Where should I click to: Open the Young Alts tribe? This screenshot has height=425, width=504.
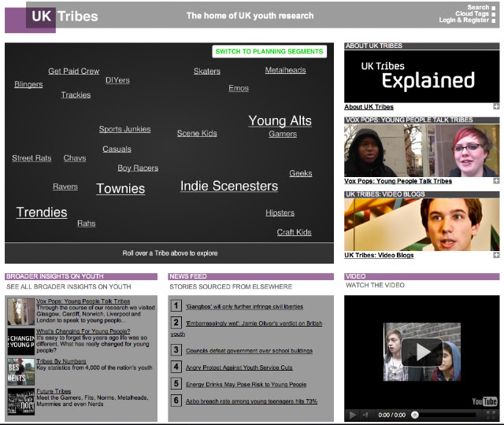pyautogui.click(x=280, y=120)
